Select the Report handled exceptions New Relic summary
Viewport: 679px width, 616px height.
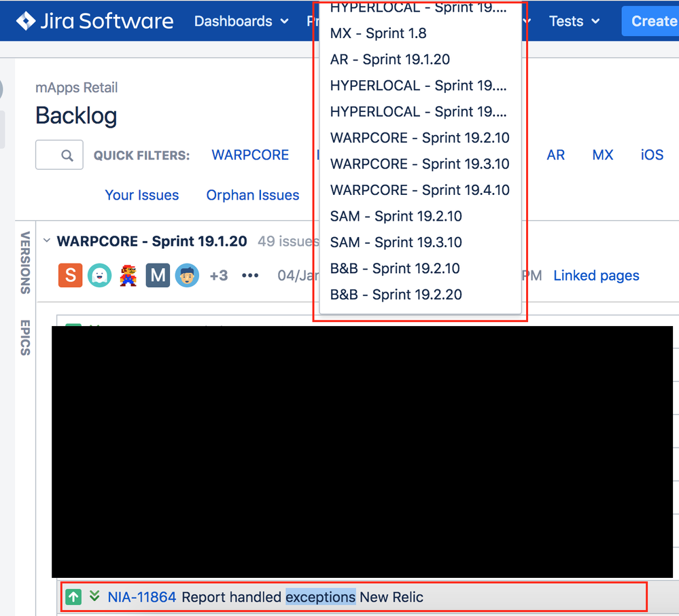(x=302, y=597)
